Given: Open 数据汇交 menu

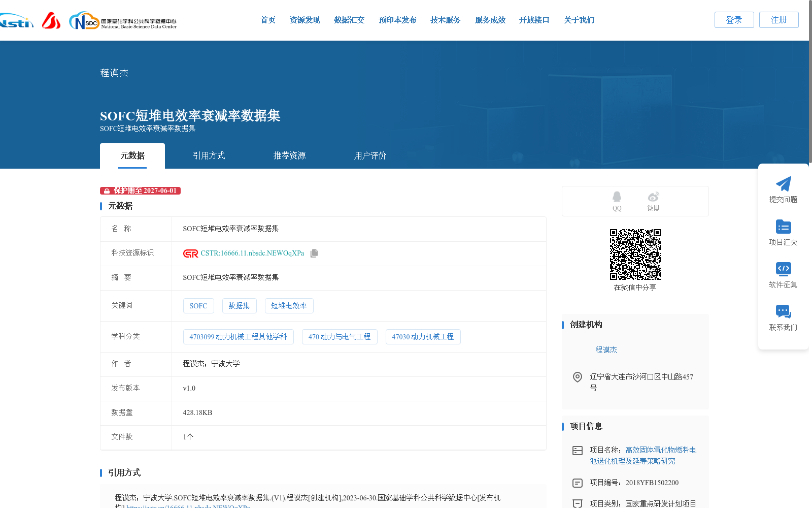Looking at the screenshot, I should pos(349,20).
